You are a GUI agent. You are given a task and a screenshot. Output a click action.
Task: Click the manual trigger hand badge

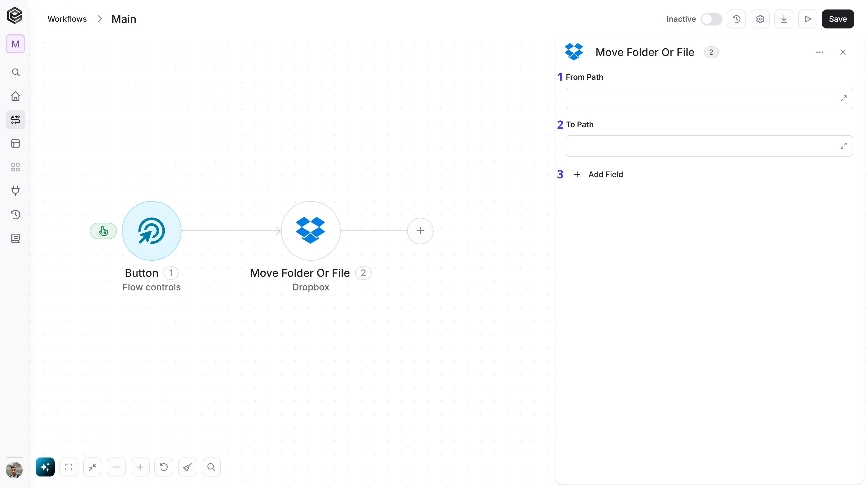click(x=103, y=231)
